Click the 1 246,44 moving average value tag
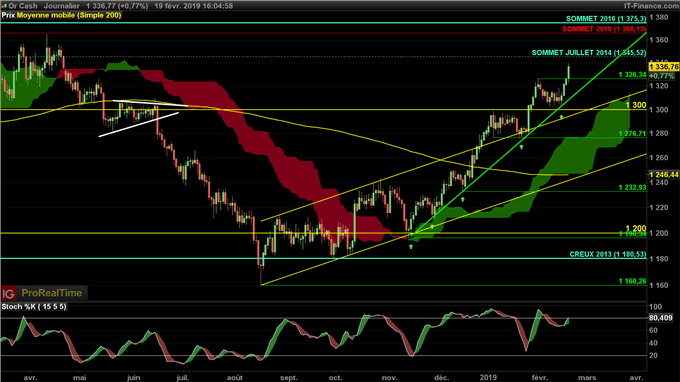Image resolution: width=680 pixels, height=382 pixels. click(664, 175)
